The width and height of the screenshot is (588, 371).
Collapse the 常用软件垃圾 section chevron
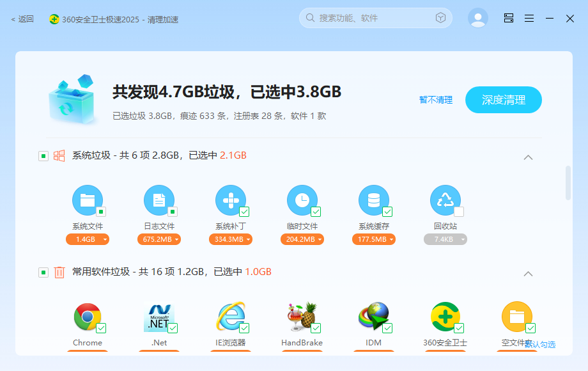pyautogui.click(x=528, y=274)
